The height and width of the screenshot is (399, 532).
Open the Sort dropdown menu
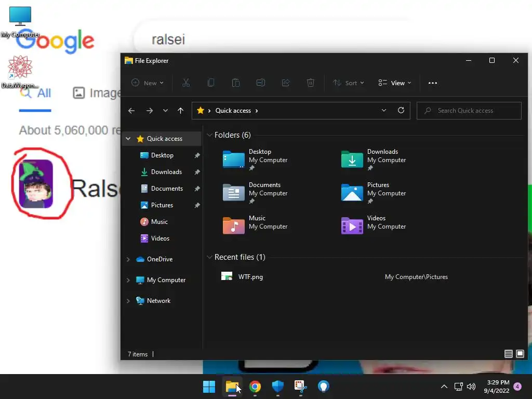[349, 83]
